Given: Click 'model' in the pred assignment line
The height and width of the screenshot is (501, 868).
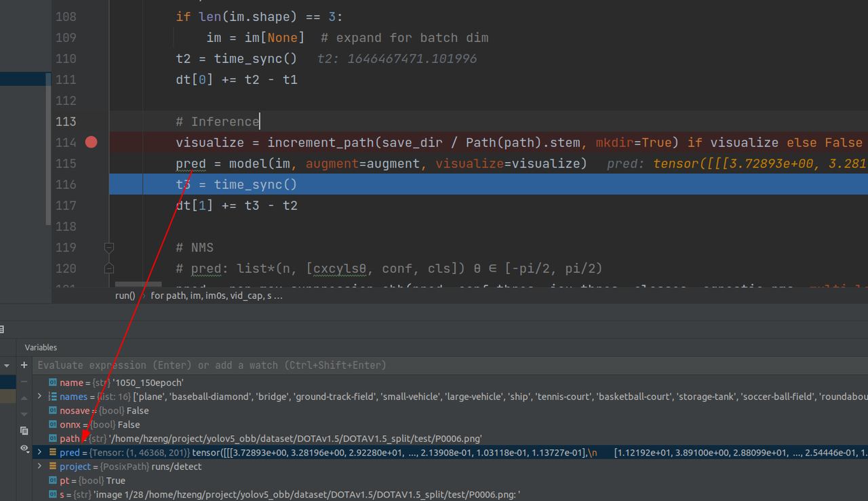Looking at the screenshot, I should (248, 163).
